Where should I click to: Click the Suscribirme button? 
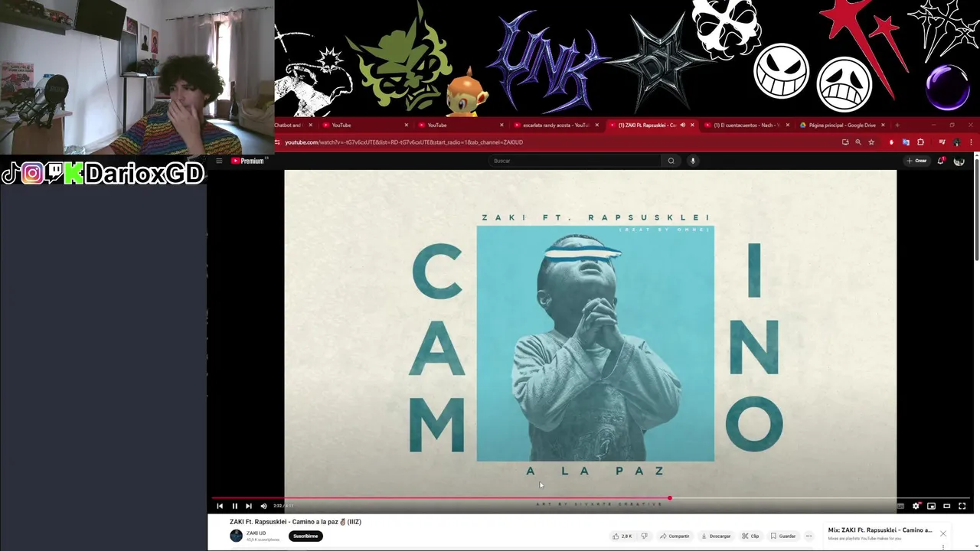(305, 536)
